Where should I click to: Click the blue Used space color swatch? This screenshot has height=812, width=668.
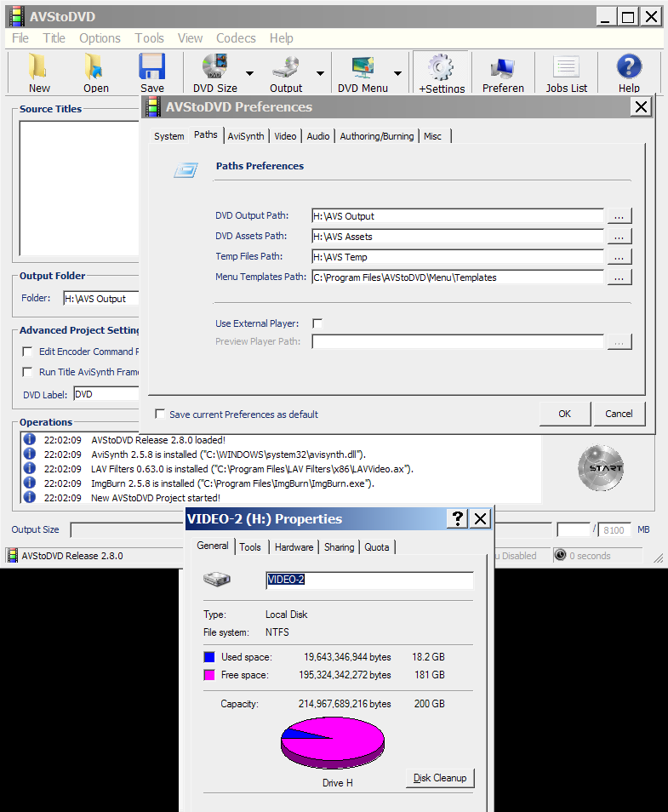click(x=209, y=657)
